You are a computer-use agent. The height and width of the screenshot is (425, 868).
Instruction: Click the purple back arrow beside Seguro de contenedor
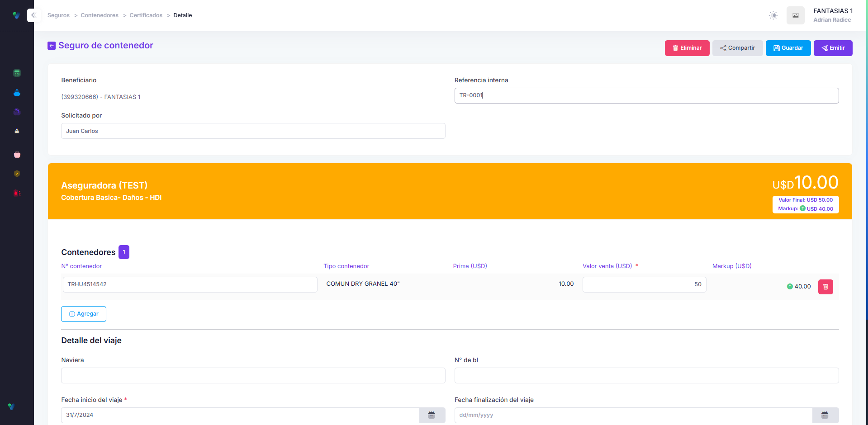(52, 46)
